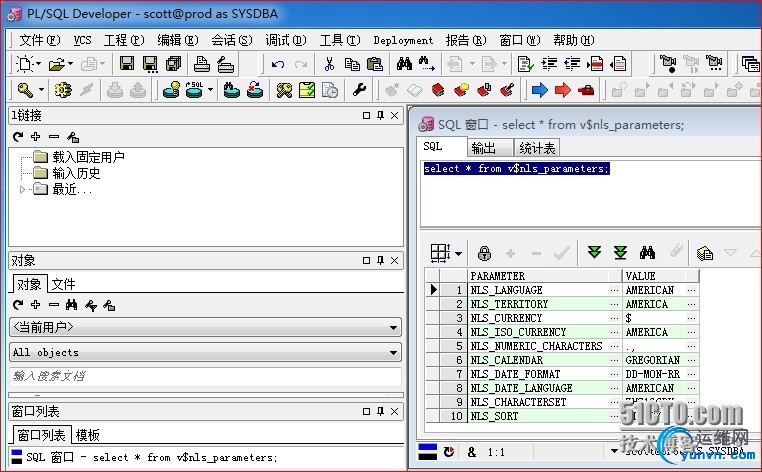Click in SQL editor on select statement
Screen dimensions: 762x472
click(x=516, y=169)
